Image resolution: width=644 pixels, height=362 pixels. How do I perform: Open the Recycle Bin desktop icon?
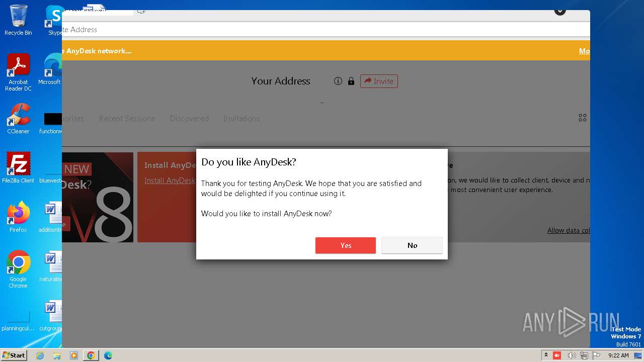coord(18,20)
